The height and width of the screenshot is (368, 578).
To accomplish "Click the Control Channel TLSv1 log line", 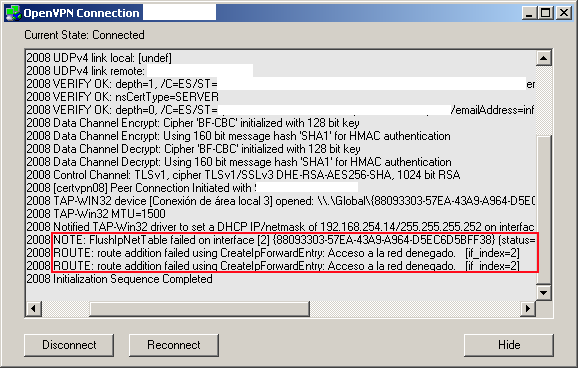I will (243, 175).
